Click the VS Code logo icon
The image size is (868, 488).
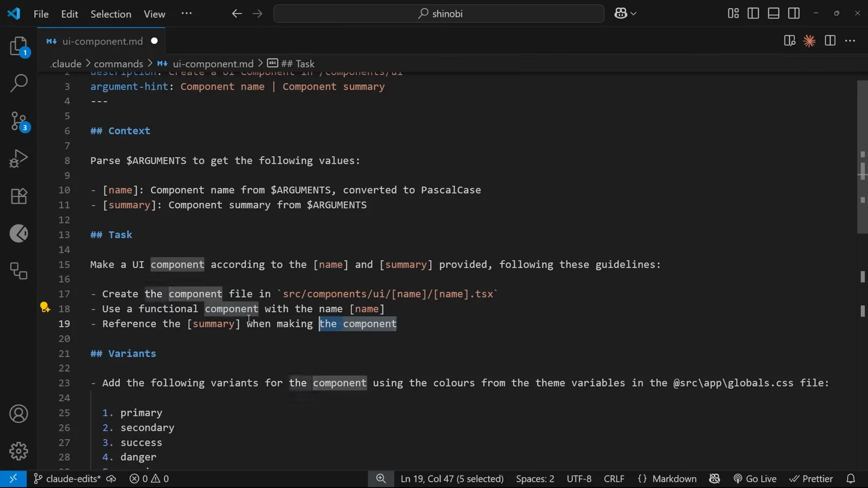(14, 14)
